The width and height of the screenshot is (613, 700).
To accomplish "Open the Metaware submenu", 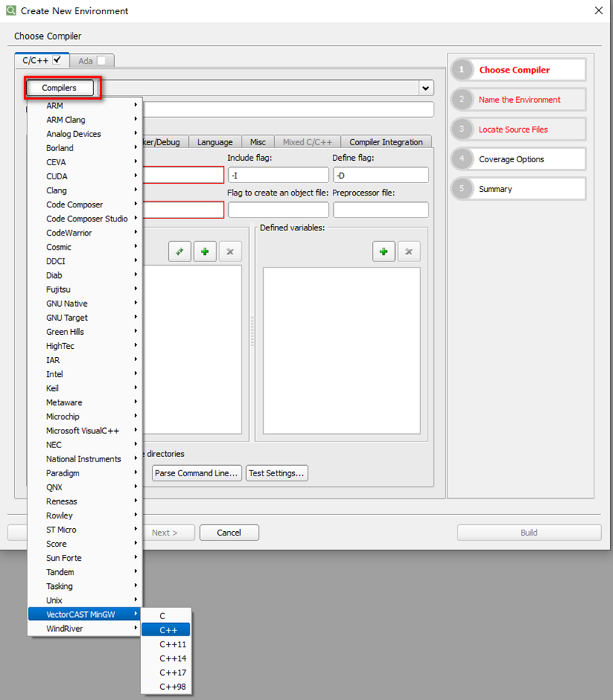I will tap(85, 403).
